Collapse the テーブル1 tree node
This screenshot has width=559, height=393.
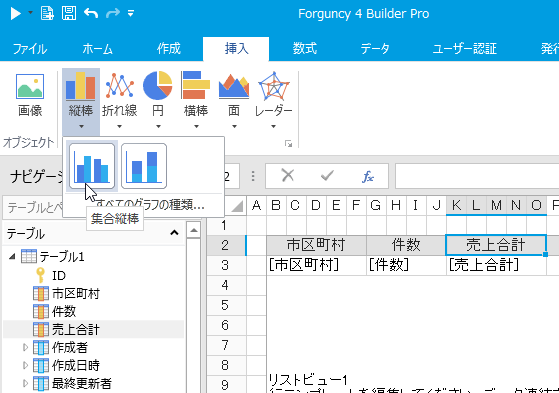pos(12,256)
